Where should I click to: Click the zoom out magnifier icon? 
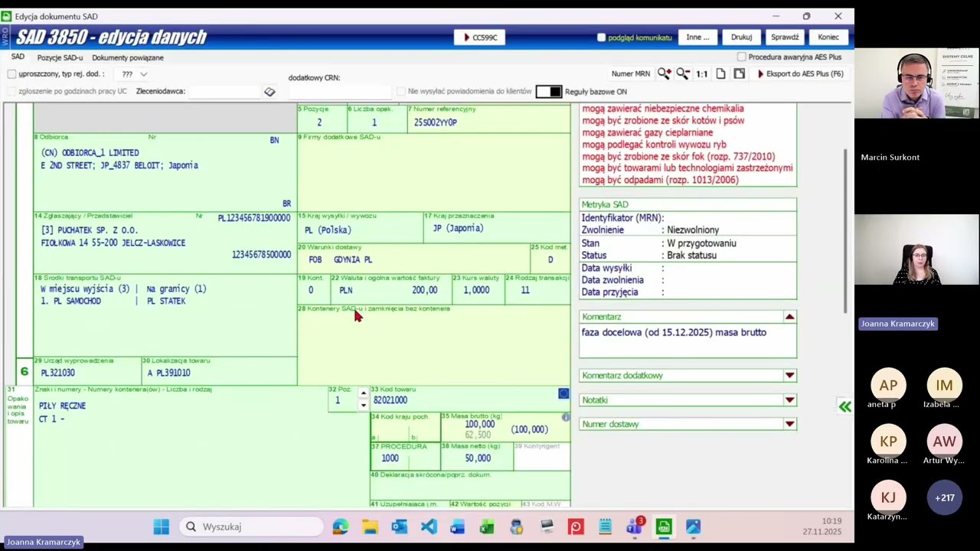tap(682, 73)
